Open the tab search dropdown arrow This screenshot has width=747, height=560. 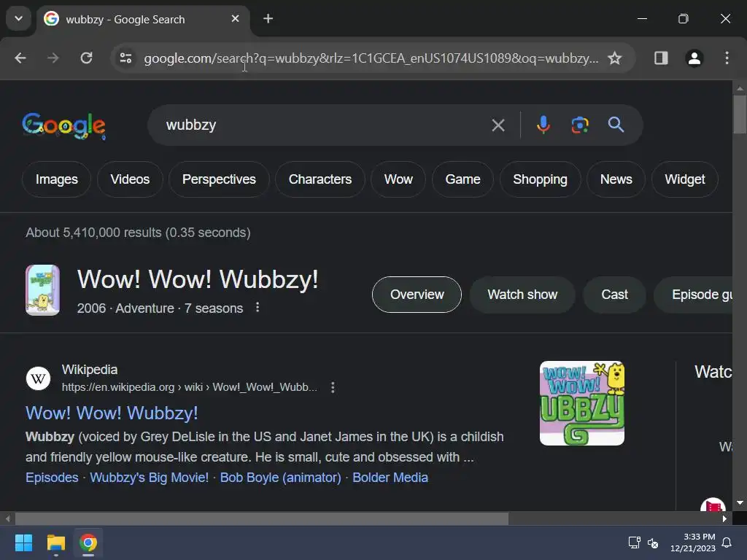(x=18, y=18)
